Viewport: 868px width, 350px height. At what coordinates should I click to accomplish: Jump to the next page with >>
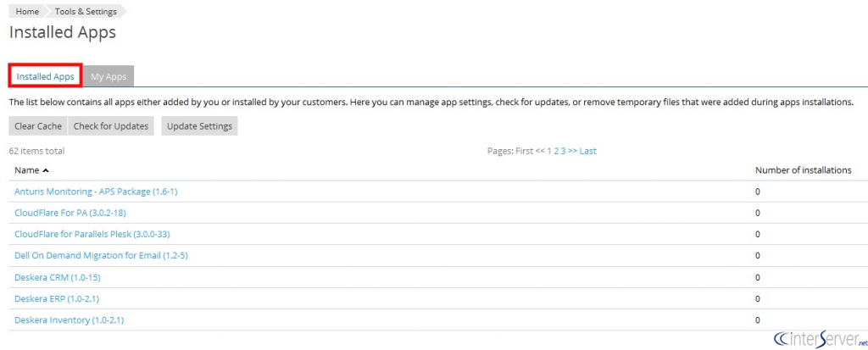click(572, 151)
